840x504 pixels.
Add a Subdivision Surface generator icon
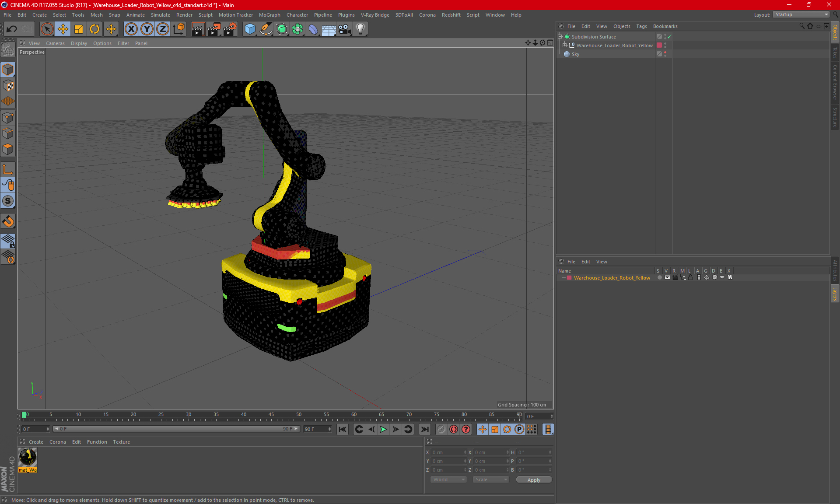(282, 29)
